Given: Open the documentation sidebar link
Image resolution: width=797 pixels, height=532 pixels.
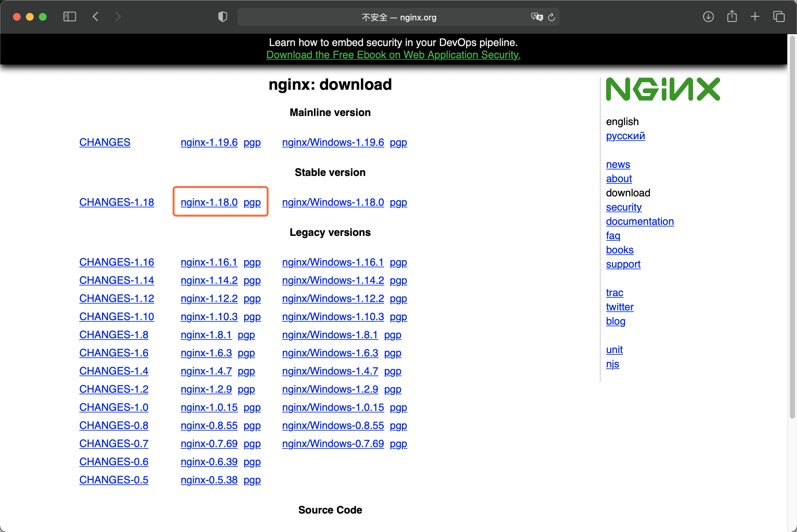Looking at the screenshot, I should coord(640,221).
